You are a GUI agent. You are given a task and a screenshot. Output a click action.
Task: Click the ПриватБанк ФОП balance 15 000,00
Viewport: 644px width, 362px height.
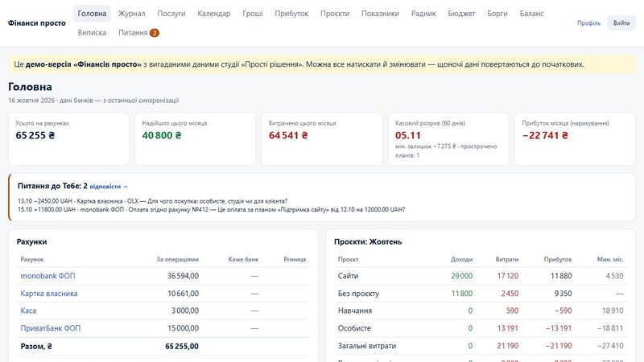point(184,328)
